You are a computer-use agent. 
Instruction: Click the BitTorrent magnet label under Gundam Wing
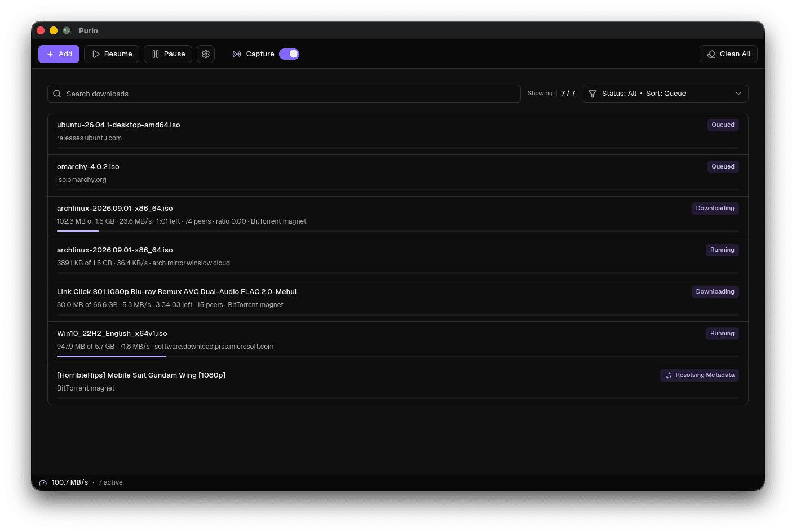coord(86,388)
